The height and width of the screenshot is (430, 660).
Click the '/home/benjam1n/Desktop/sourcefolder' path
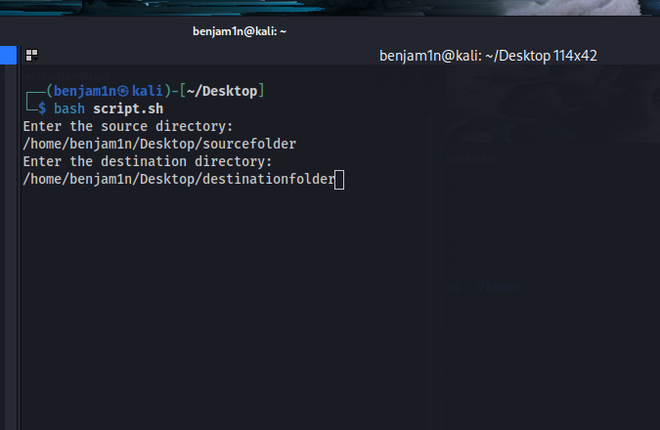(x=160, y=144)
